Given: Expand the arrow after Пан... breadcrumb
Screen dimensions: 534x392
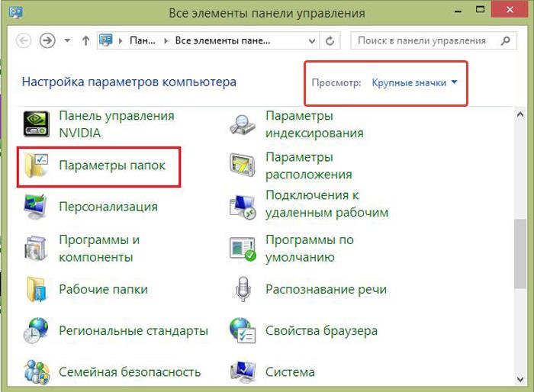Looking at the screenshot, I should [166, 41].
